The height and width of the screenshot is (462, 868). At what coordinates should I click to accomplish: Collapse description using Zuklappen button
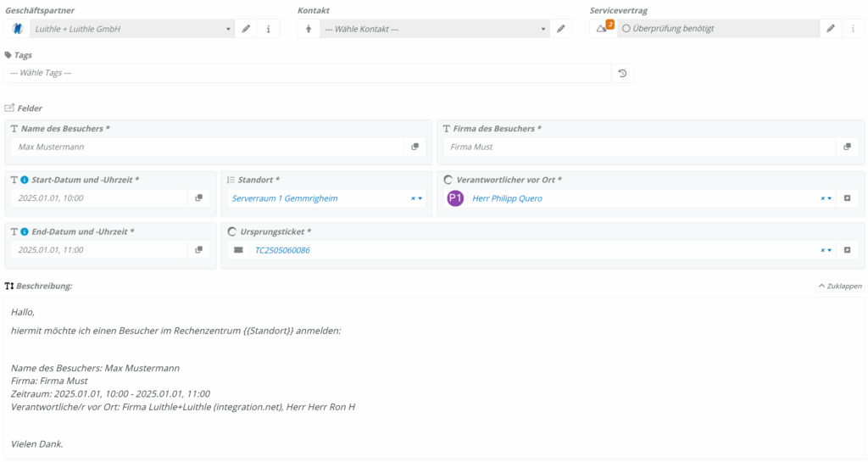pos(840,287)
